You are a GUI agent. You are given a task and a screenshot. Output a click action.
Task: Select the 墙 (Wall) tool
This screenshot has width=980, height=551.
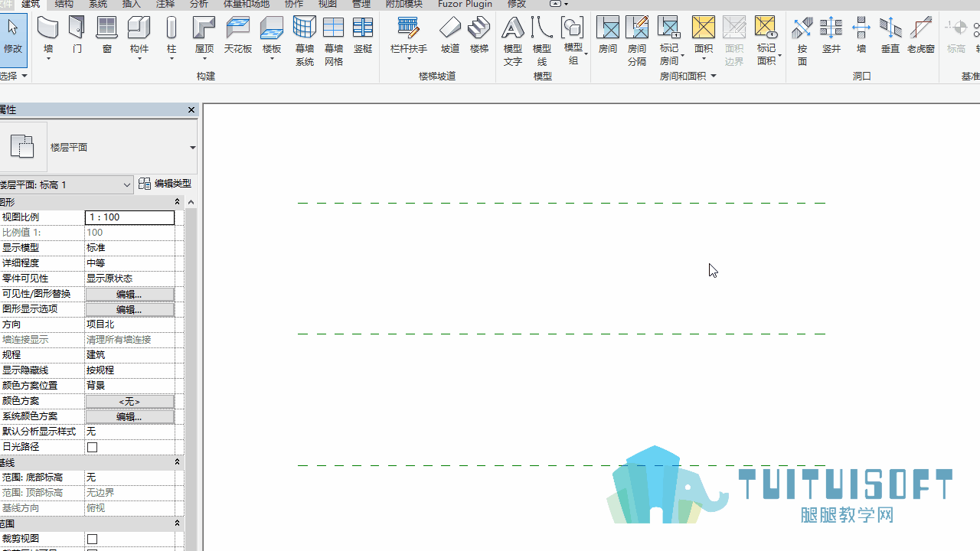click(47, 36)
